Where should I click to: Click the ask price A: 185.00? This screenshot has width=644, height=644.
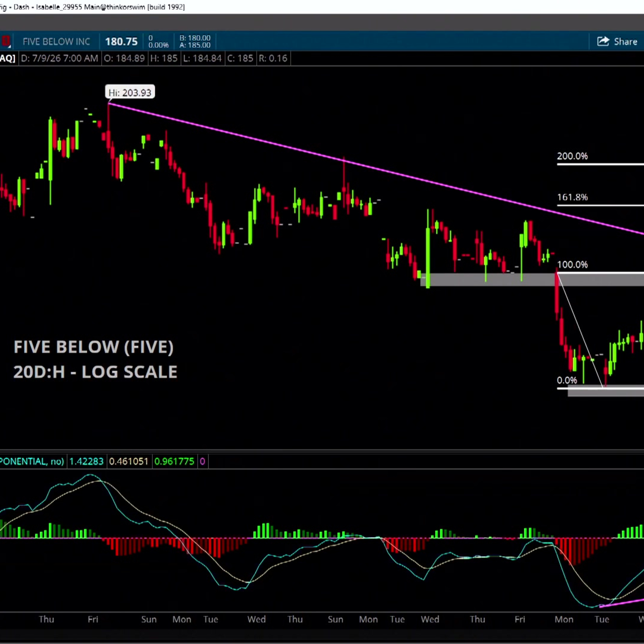[x=195, y=45]
